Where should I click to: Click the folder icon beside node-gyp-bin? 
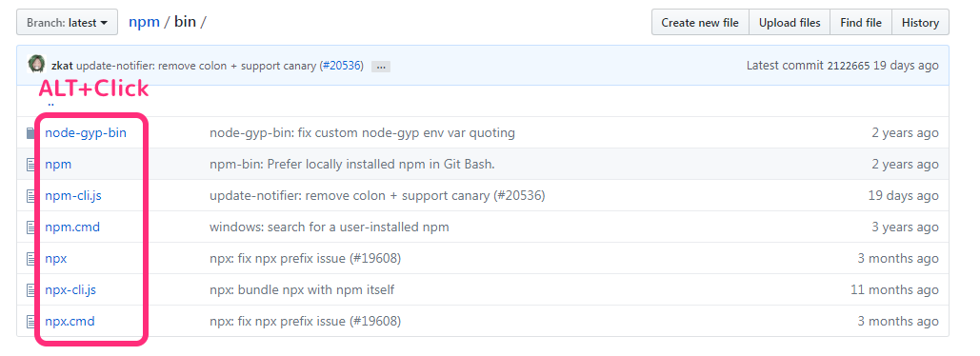coord(31,133)
